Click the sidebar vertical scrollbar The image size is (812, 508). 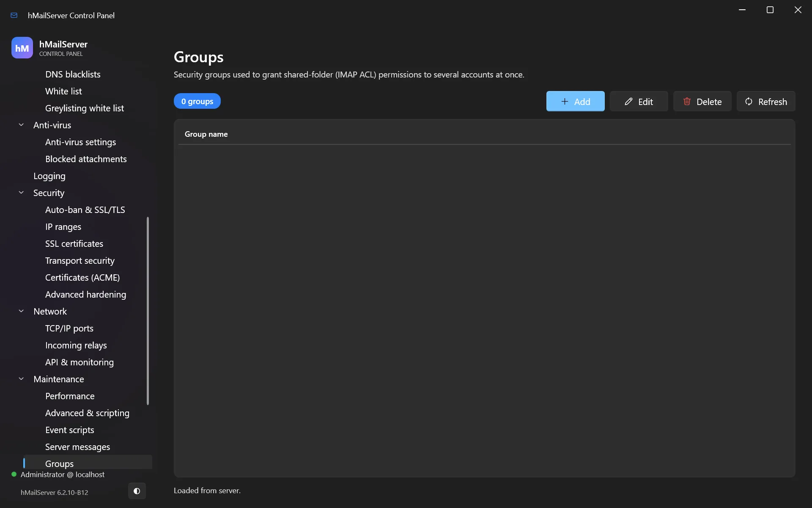point(148,311)
